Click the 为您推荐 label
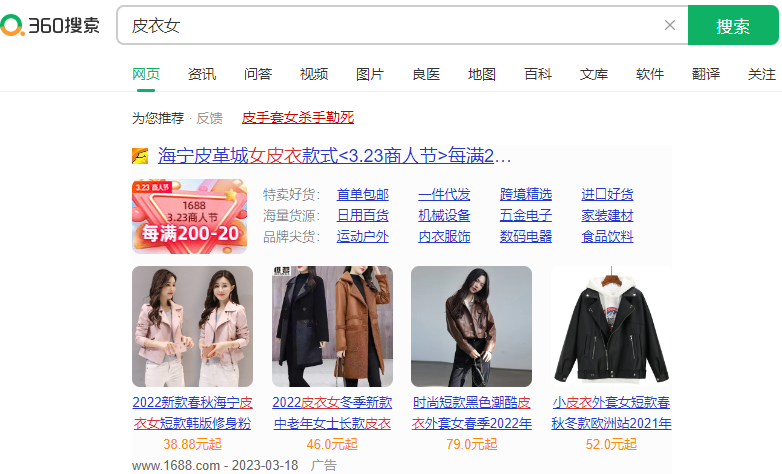Screen dimensions: 782x474 pos(158,118)
